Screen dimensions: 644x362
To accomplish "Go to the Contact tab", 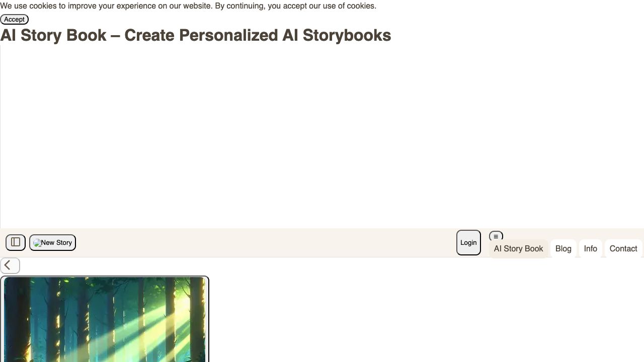I will click(623, 249).
